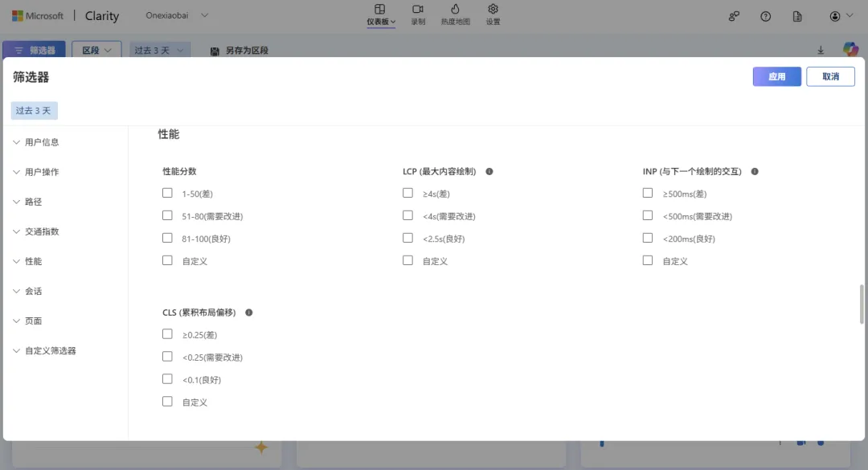Check the CLS ≥0.25(差) checkbox
The width and height of the screenshot is (868, 470).
pos(167,333)
